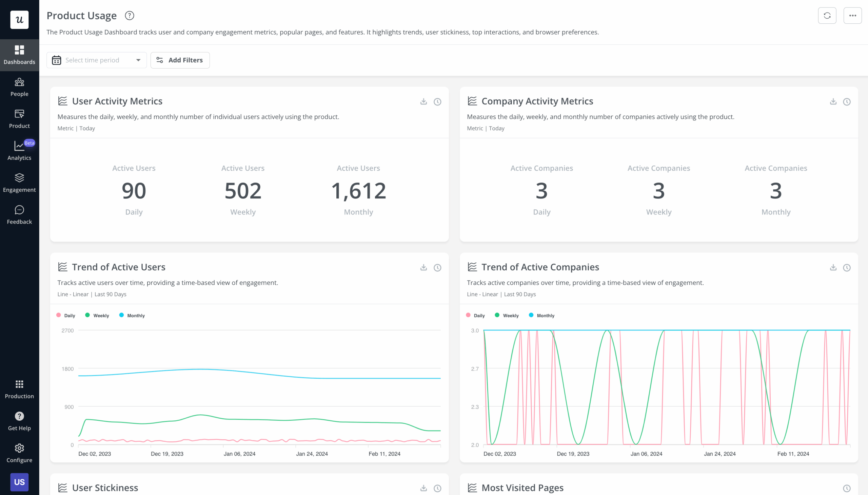Click the US profile avatar
Viewport: 868px width, 495px height.
point(19,482)
